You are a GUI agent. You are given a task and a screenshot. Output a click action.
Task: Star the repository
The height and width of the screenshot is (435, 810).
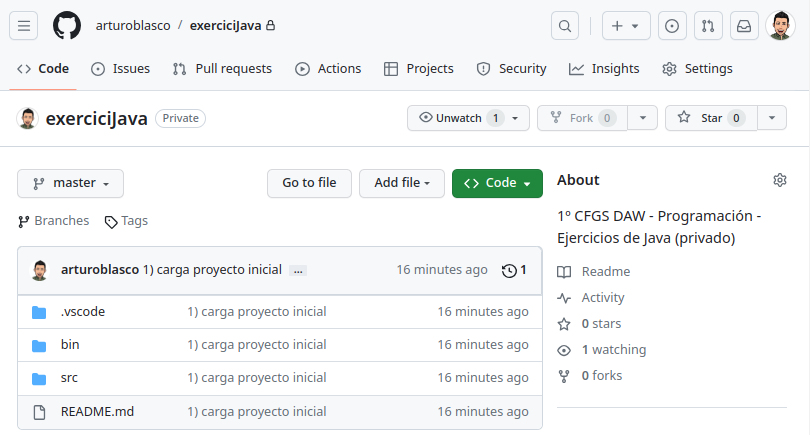[711, 118]
